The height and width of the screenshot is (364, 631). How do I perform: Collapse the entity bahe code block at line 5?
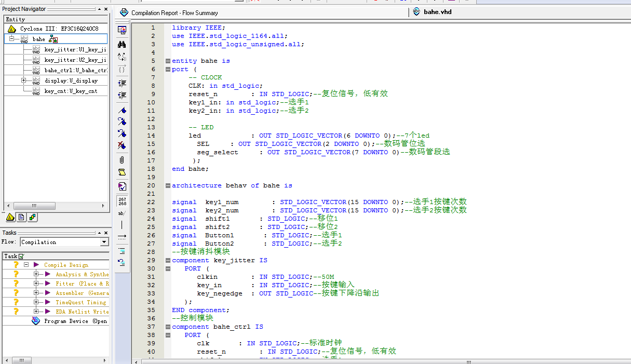[168, 61]
